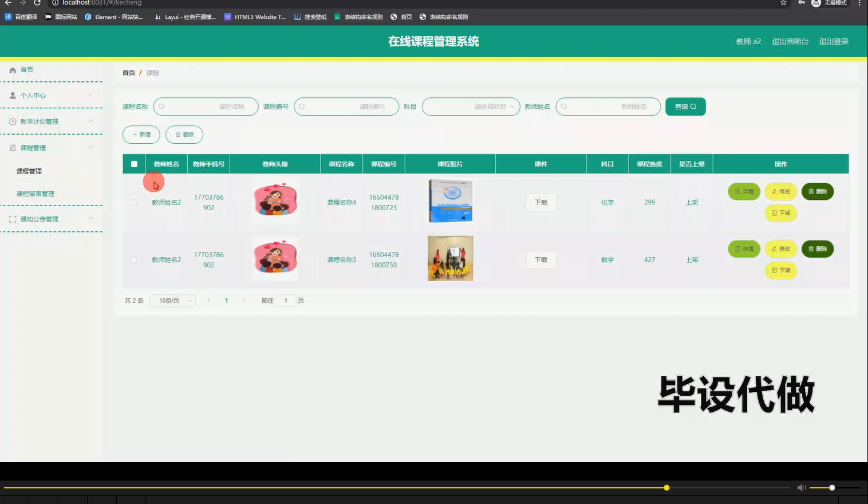The height and width of the screenshot is (504, 868).
Task: Open the Chrome profile avatar icon
Action: point(815,3)
